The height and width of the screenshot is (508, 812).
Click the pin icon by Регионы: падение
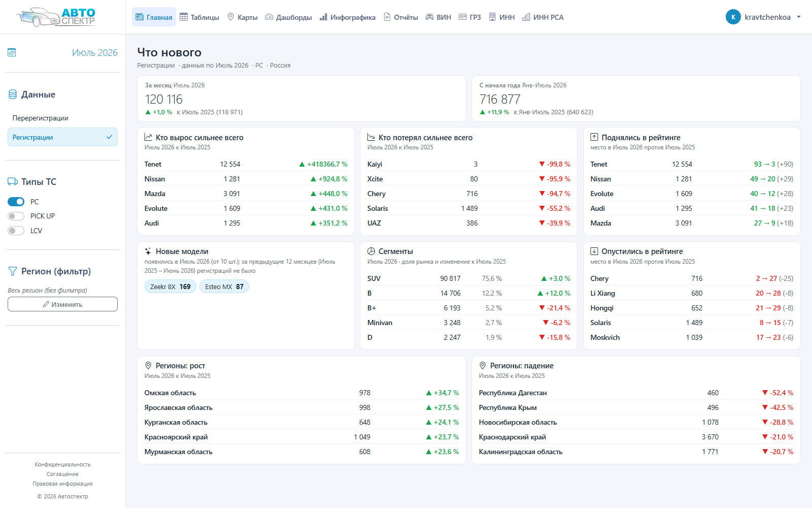pos(483,365)
